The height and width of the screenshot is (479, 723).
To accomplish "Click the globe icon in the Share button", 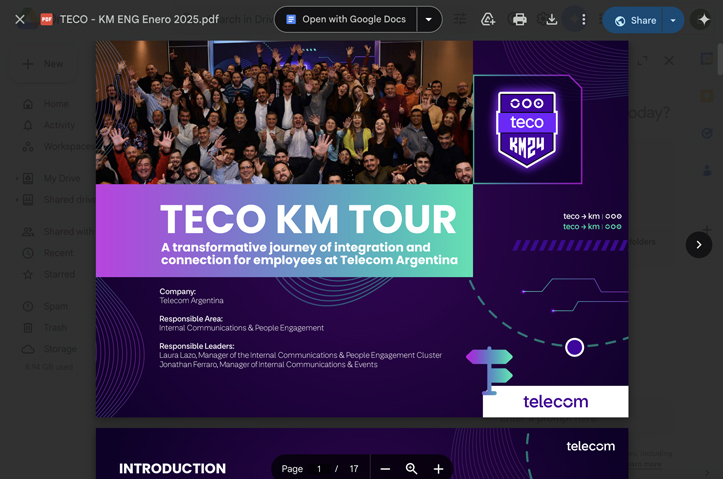I will point(620,21).
